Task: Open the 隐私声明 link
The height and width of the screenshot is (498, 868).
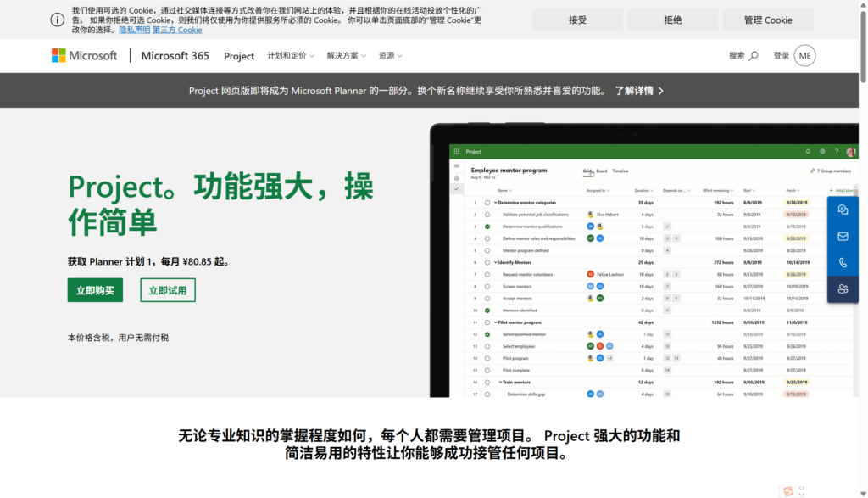Action: coord(135,30)
